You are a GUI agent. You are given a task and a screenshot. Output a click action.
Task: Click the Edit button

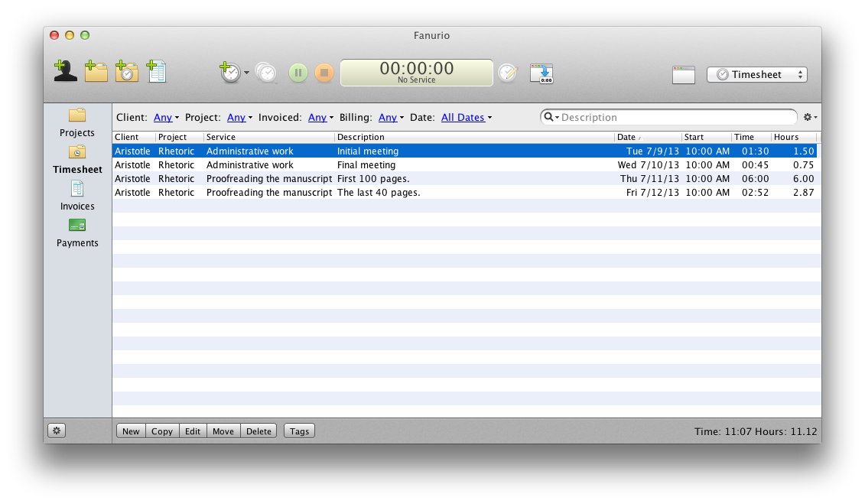click(193, 431)
